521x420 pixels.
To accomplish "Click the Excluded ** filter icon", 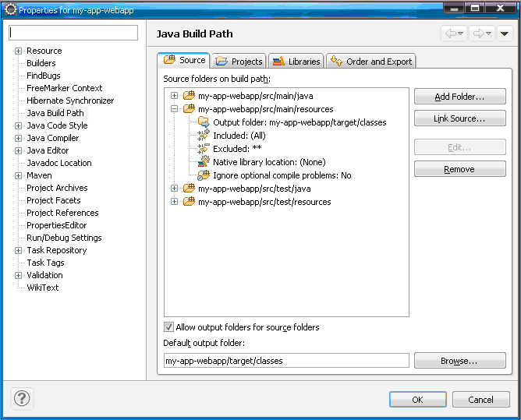I will 204,149.
